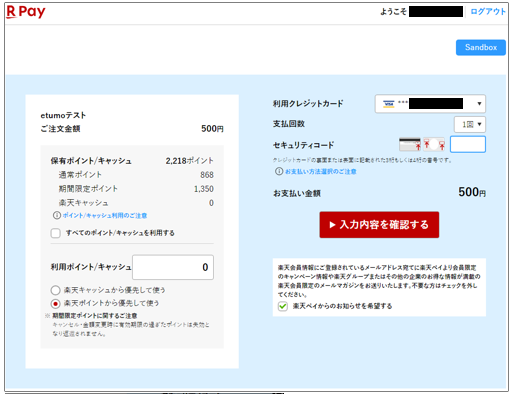Click the 期間限定ポイント 1,350 value
The height and width of the screenshot is (394, 512).
click(x=204, y=189)
